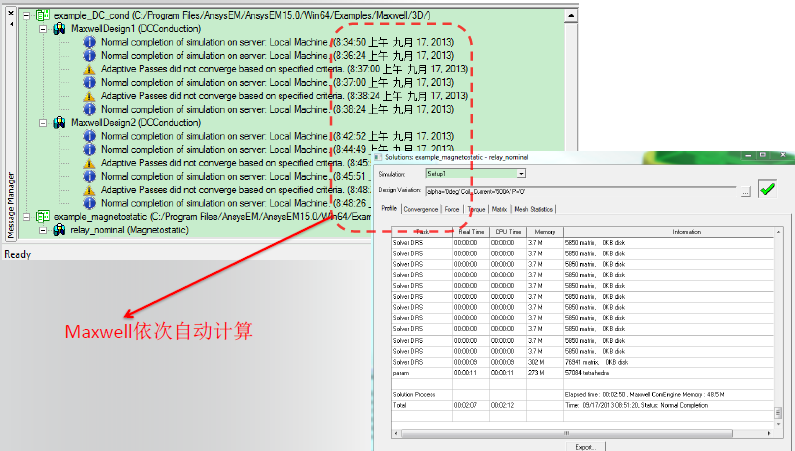Click the Real Time column header
The image size is (795, 451).
(x=471, y=232)
